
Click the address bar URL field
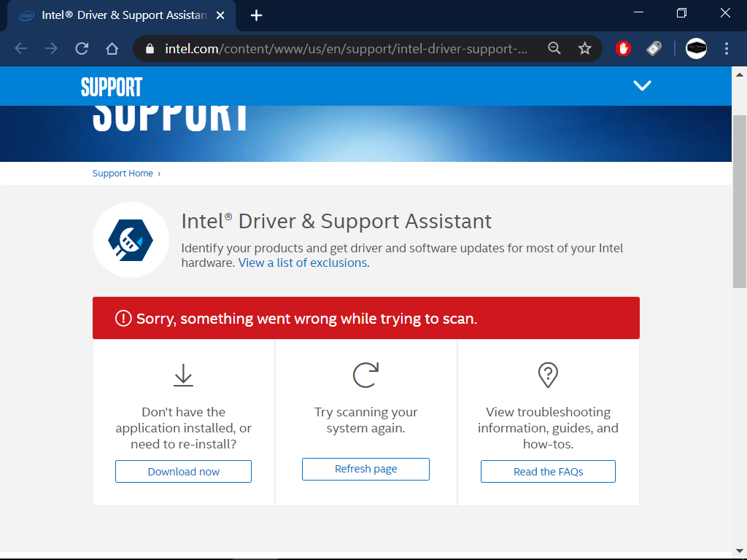pyautogui.click(x=347, y=49)
